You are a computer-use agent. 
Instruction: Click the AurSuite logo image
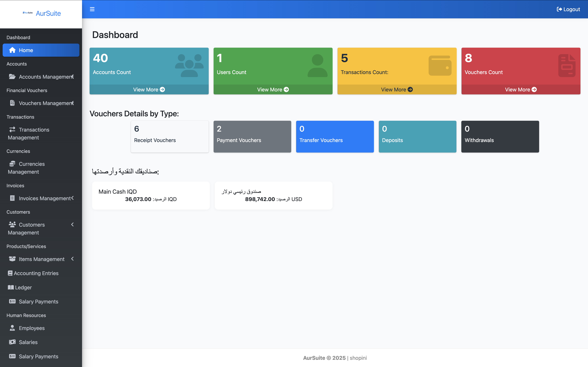tap(28, 13)
